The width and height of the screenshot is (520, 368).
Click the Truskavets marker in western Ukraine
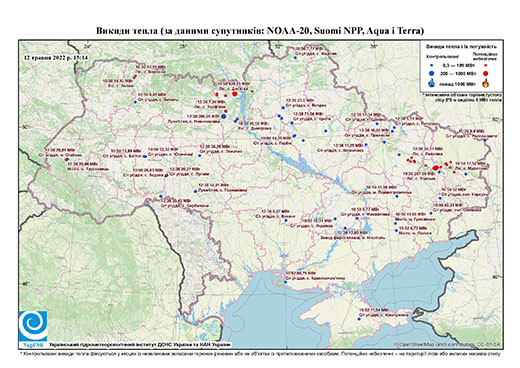[67, 160]
